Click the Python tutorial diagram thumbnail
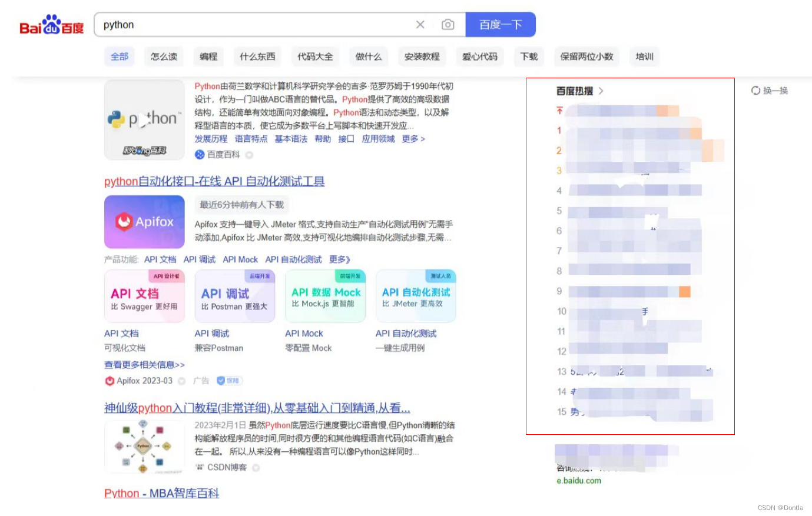Screen dimensions: 812x516 144,447
